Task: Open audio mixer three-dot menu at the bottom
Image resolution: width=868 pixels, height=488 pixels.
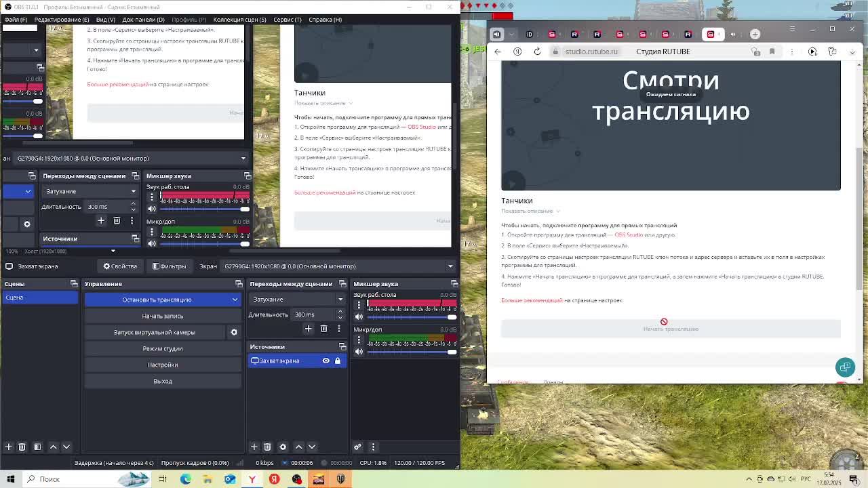Action: click(x=372, y=447)
